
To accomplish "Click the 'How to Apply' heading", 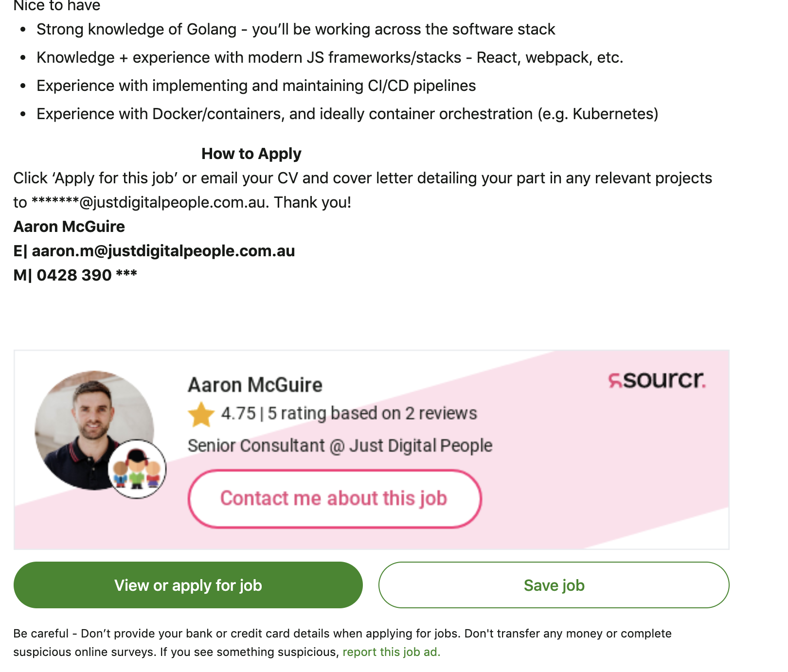I will coord(251,154).
